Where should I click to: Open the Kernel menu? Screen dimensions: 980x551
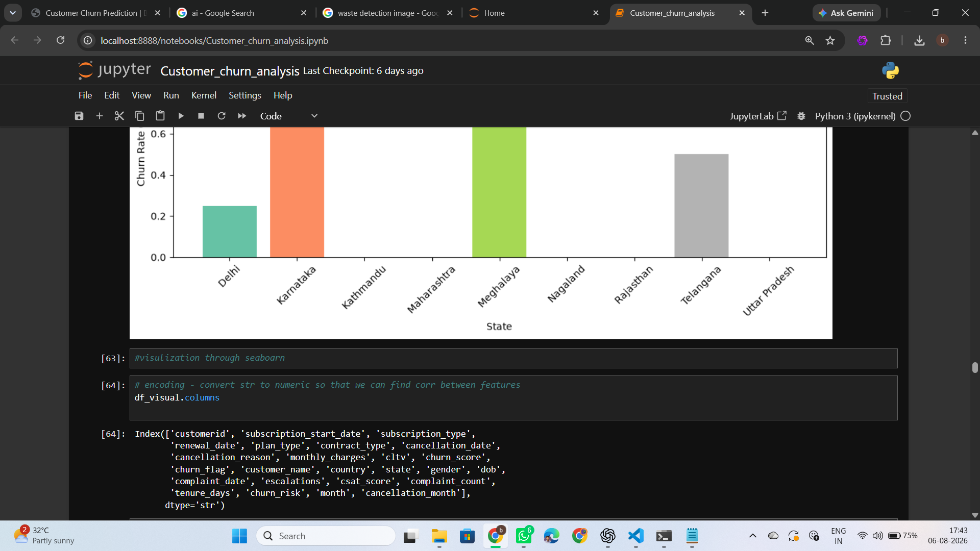[x=204, y=95]
